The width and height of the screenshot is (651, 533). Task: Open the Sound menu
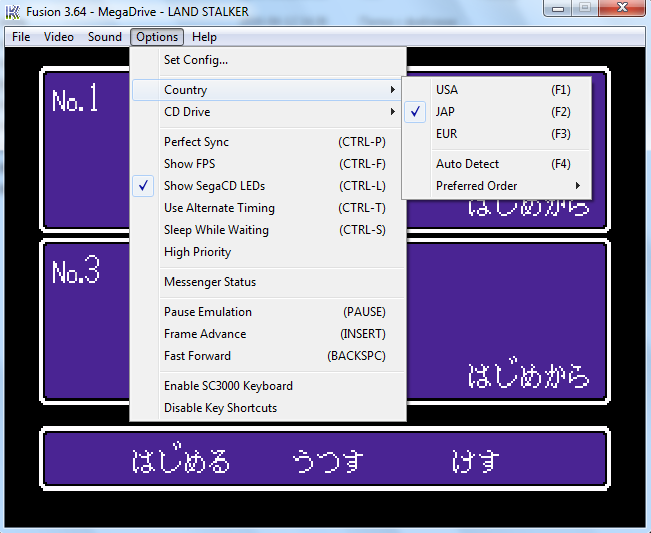105,37
